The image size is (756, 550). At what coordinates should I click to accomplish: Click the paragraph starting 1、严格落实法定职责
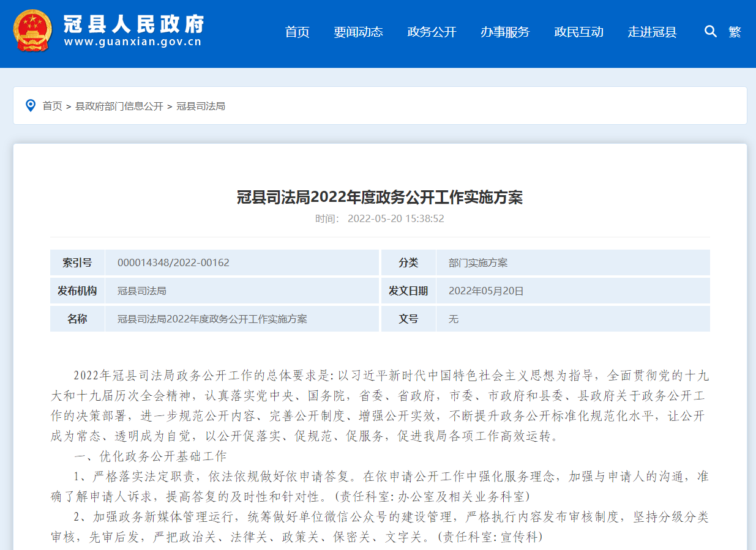[x=380, y=486]
